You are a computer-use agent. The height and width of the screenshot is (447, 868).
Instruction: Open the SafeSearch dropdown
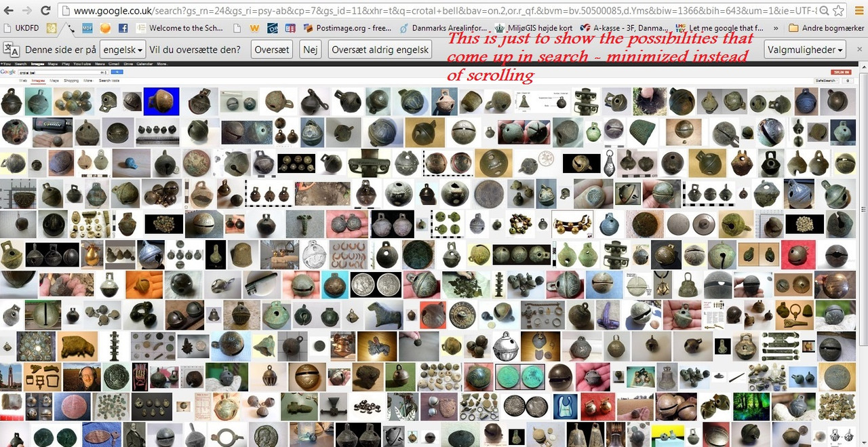pos(827,81)
